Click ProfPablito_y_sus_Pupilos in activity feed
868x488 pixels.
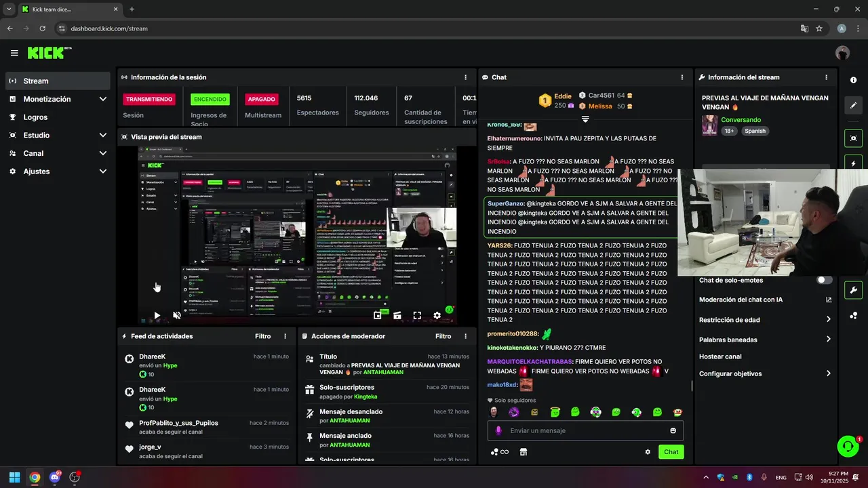[178, 423]
